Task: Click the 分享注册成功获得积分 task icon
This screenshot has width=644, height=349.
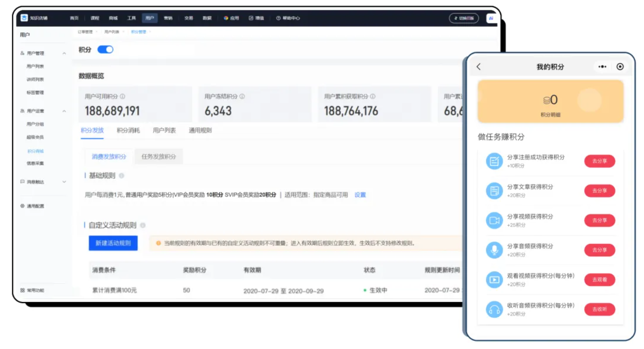Action: point(494,161)
